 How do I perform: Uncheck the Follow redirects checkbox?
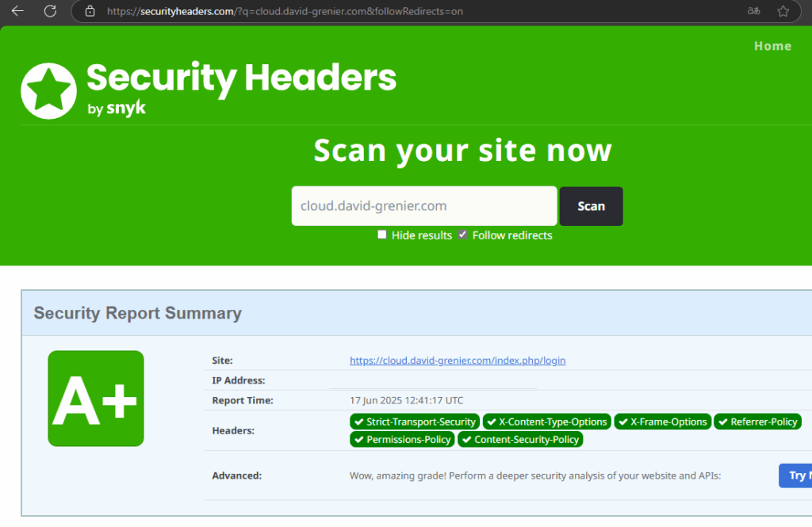point(463,235)
